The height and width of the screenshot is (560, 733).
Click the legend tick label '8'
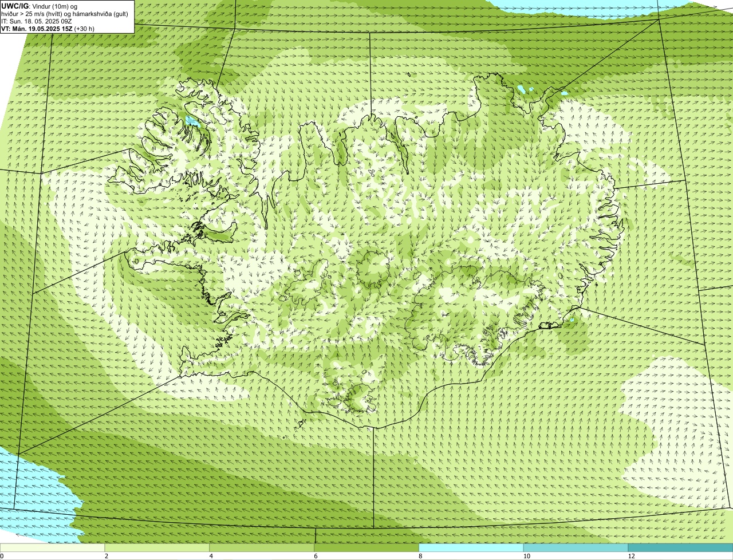420,556
